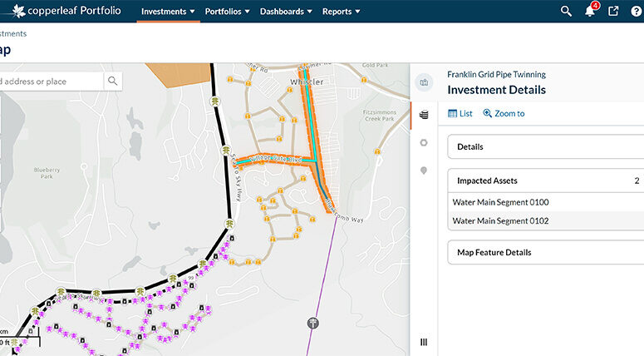Click the Whistler label on map
Image resolution: width=644 pixels, height=356 pixels.
coord(307,82)
